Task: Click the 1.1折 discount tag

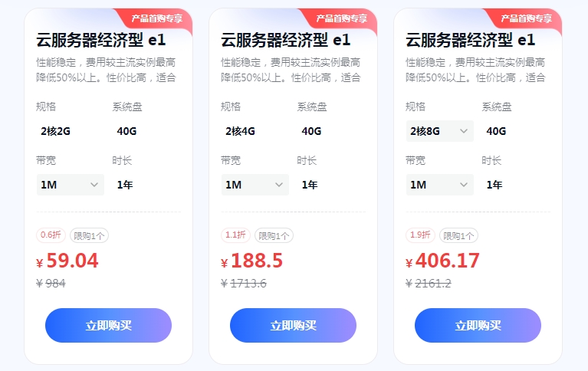Action: [235, 235]
